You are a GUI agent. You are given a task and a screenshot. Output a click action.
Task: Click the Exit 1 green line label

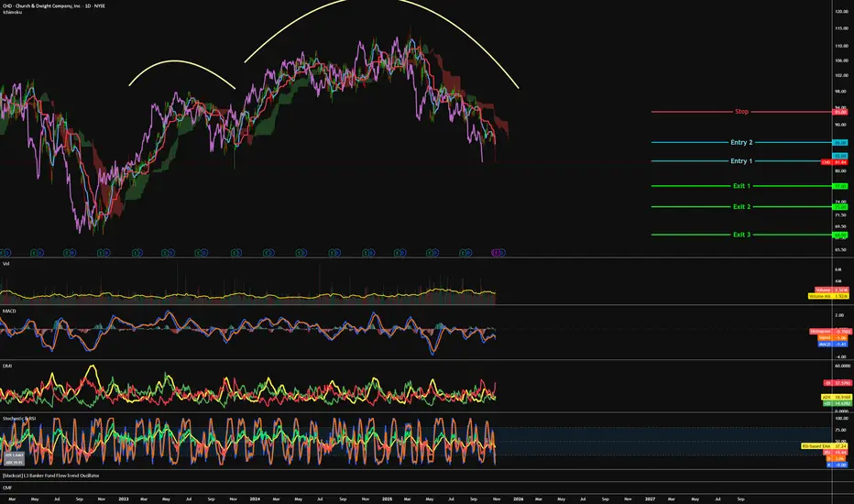pos(741,186)
